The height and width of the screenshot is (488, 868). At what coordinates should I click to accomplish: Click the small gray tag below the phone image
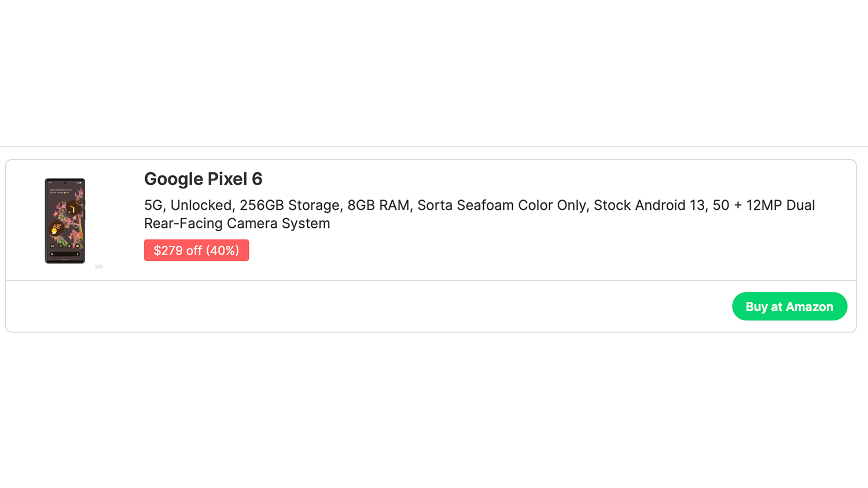[x=99, y=267]
